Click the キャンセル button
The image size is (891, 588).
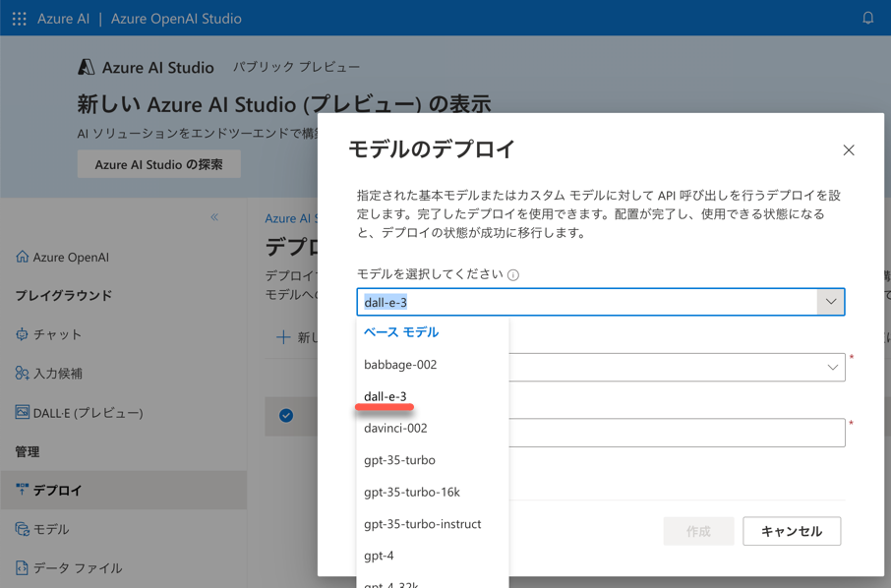point(792,531)
